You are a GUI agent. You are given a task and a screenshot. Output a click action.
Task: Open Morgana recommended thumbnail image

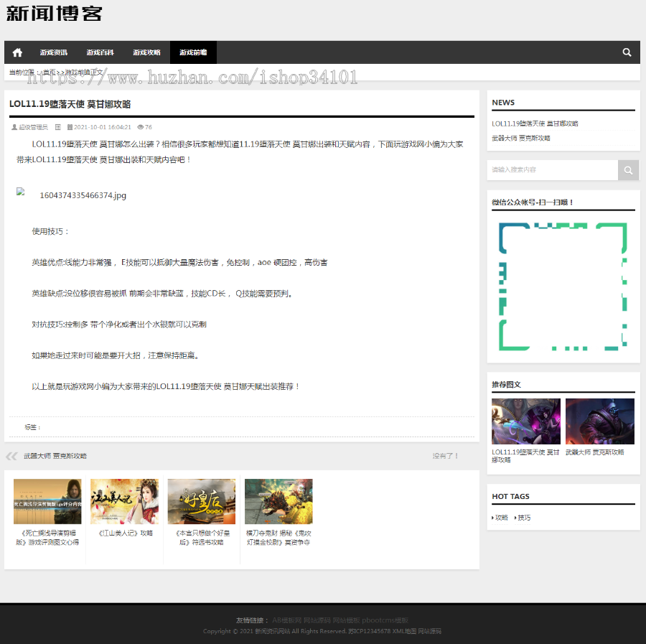526,421
